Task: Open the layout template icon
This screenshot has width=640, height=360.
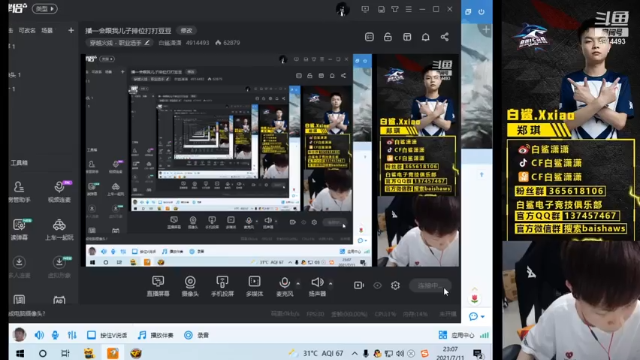Action: pyautogui.click(x=407, y=37)
